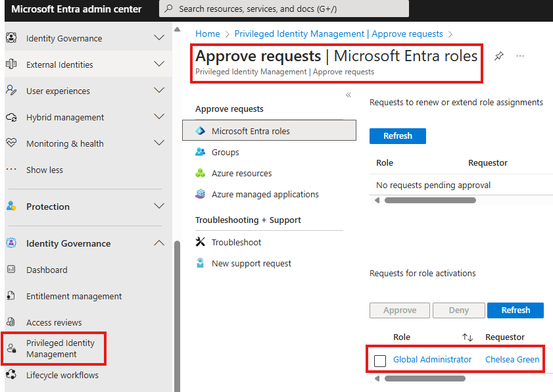Open the Groups menu item
The height and width of the screenshot is (392, 553).
(x=225, y=152)
